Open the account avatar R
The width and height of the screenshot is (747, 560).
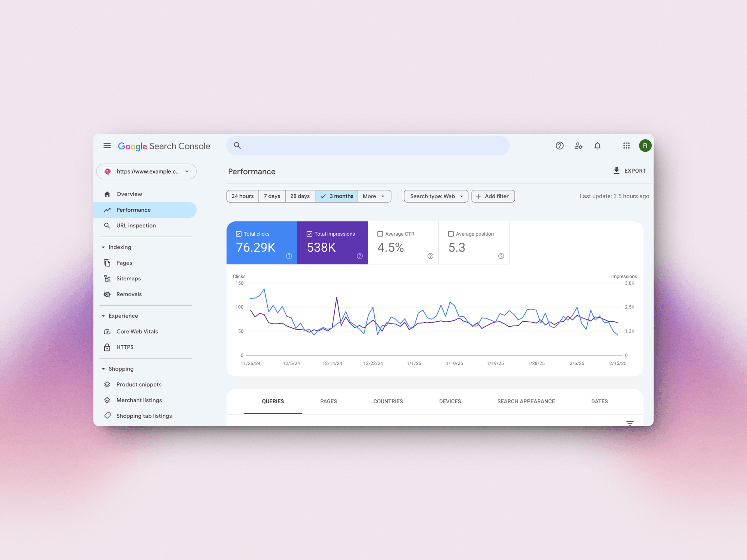point(645,146)
